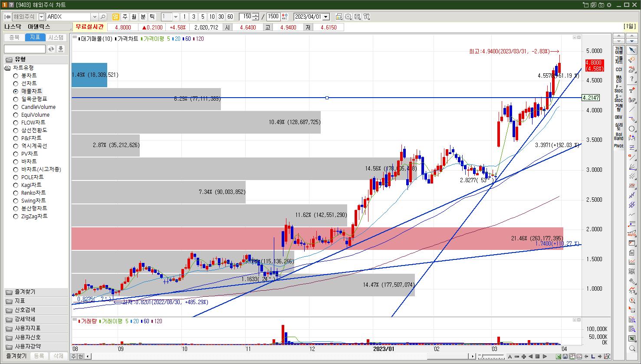Select Kagi차트 chart type radio
The width and height of the screenshot is (641, 364).
click(16, 185)
